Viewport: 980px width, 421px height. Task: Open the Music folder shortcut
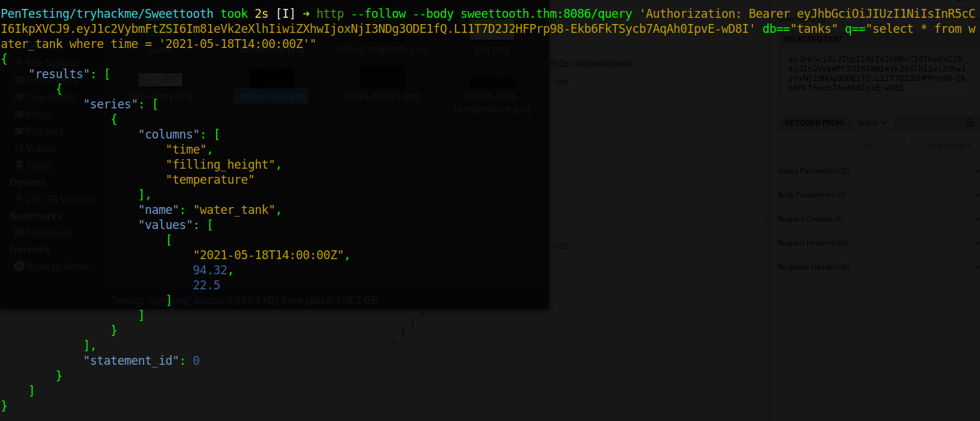[39, 115]
